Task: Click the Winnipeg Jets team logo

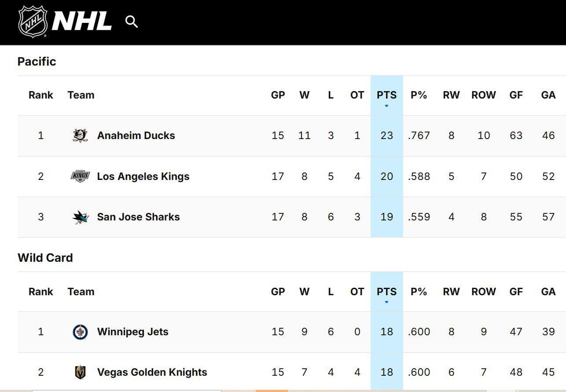Action: click(80, 332)
